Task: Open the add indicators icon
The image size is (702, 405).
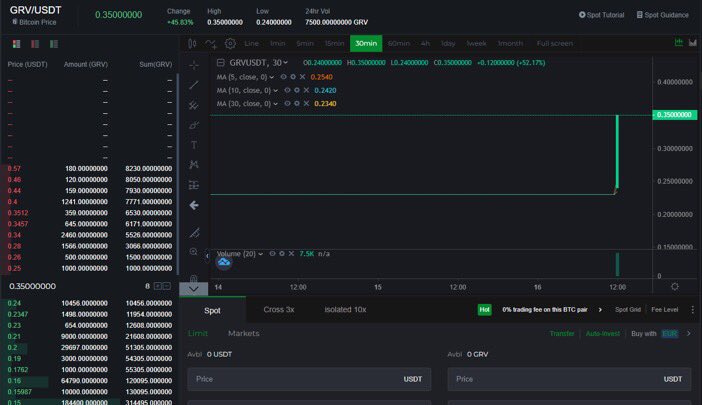Action: click(211, 43)
